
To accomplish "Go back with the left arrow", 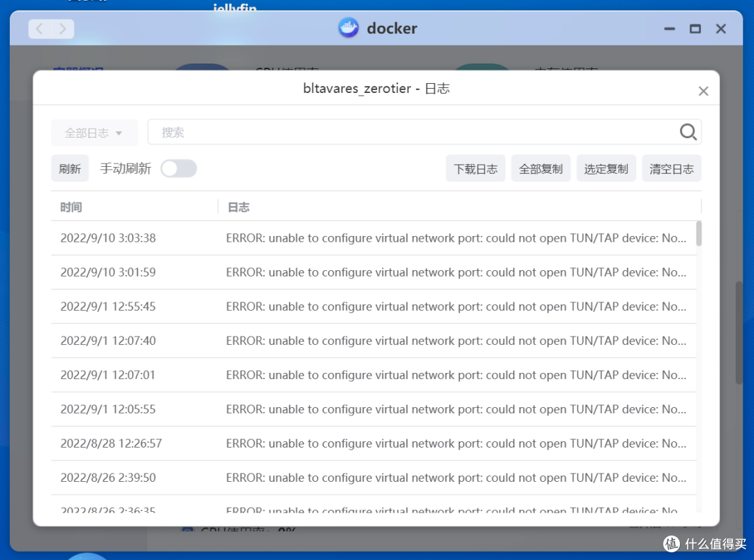I will [x=40, y=29].
